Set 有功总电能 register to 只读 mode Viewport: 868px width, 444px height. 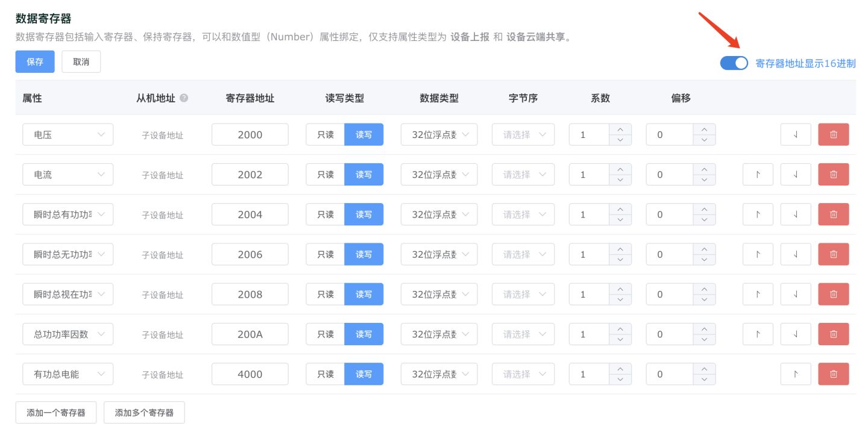point(325,374)
